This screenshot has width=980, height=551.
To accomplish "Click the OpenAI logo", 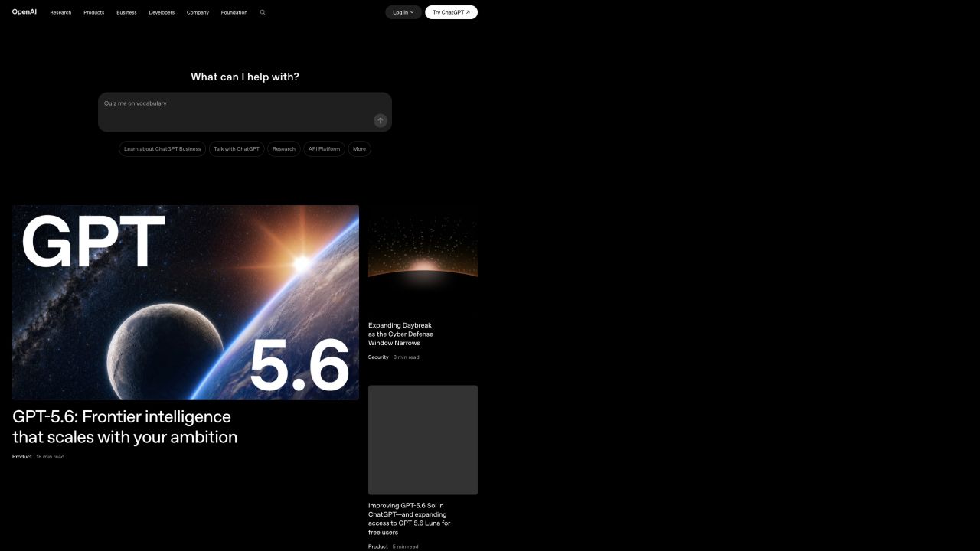I will pyautogui.click(x=24, y=12).
